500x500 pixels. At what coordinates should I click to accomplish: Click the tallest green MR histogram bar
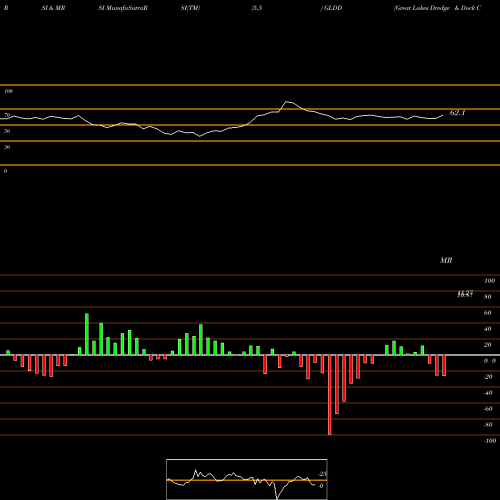tap(87, 334)
